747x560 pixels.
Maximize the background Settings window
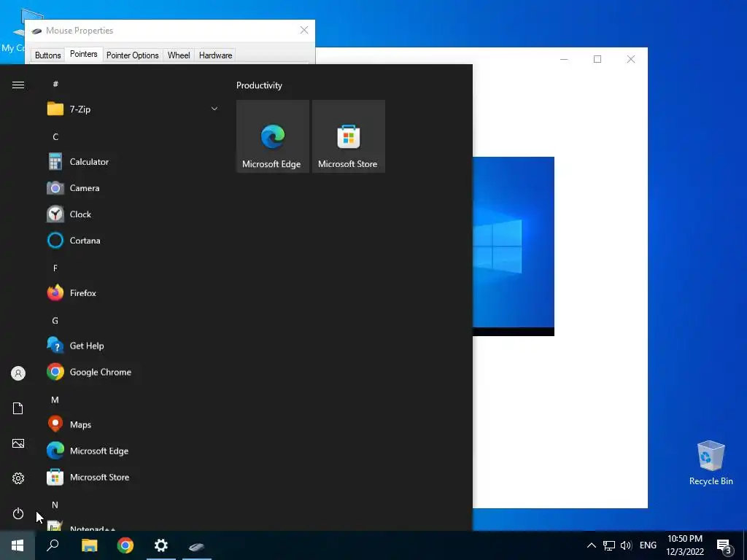click(x=597, y=59)
